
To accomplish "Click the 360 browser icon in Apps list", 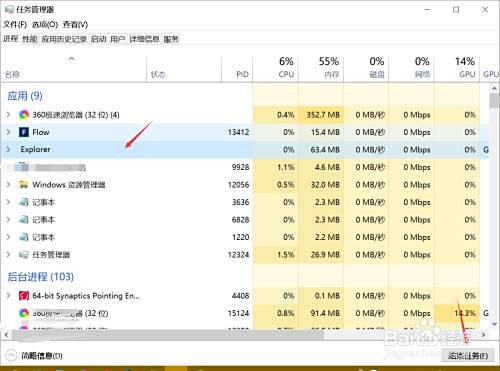I will coord(24,115).
